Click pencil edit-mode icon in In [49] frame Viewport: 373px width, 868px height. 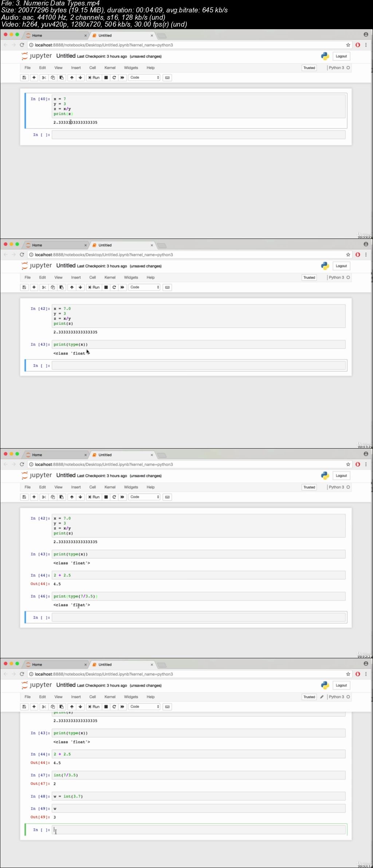(322, 697)
